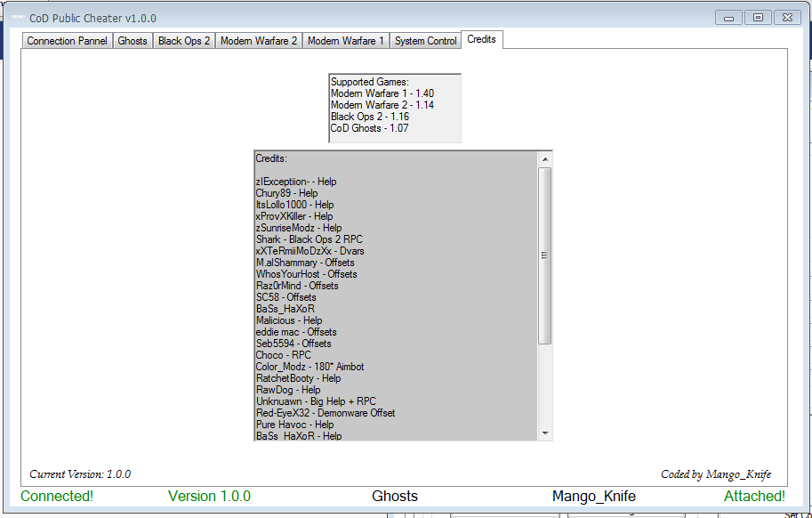
Task: Minimize the CoD Public Cheater window
Action: point(728,18)
